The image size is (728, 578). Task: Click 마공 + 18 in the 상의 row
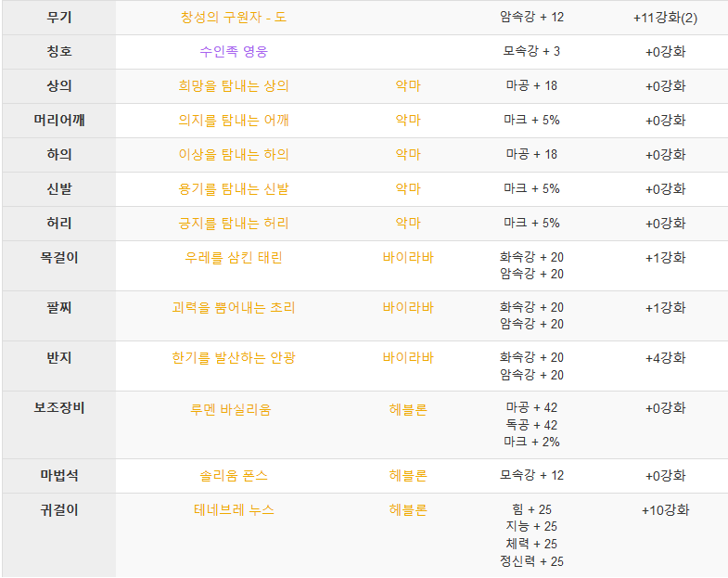tap(531, 86)
